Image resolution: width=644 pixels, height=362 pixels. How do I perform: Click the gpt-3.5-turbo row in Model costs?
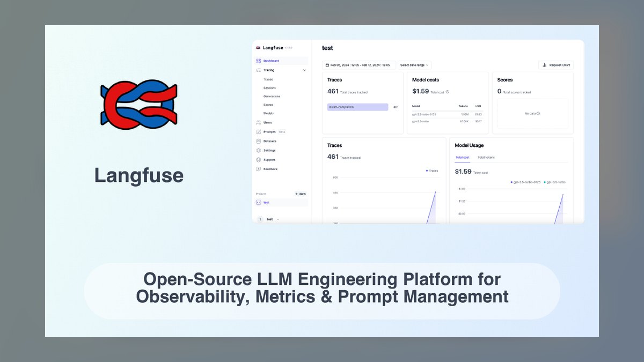pyautogui.click(x=447, y=121)
